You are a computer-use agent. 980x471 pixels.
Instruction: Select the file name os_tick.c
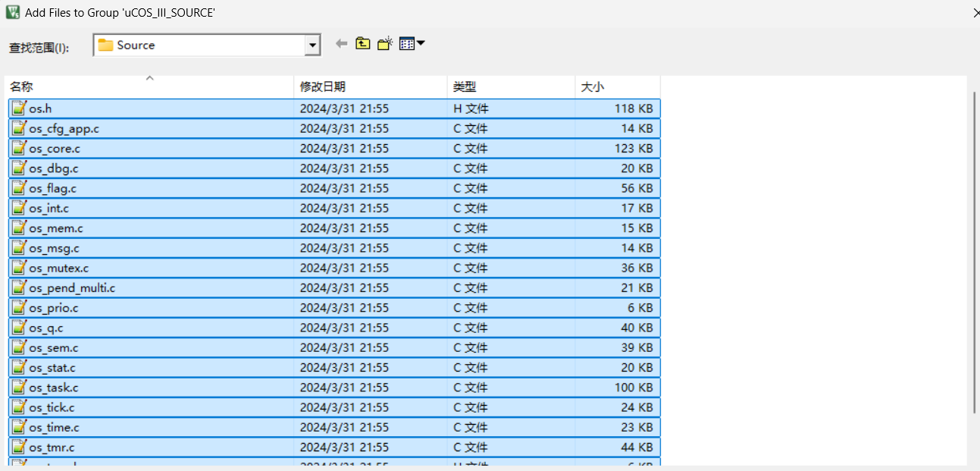[52, 407]
